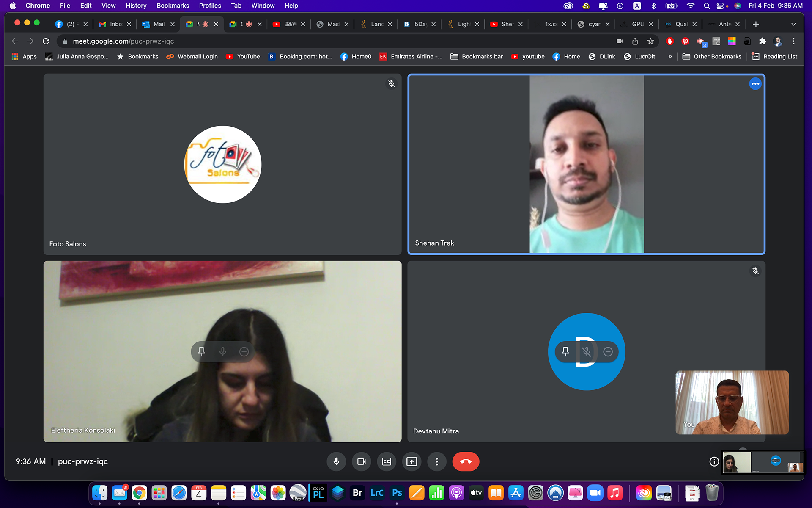Open the Webmail Login bookmark

(192, 56)
